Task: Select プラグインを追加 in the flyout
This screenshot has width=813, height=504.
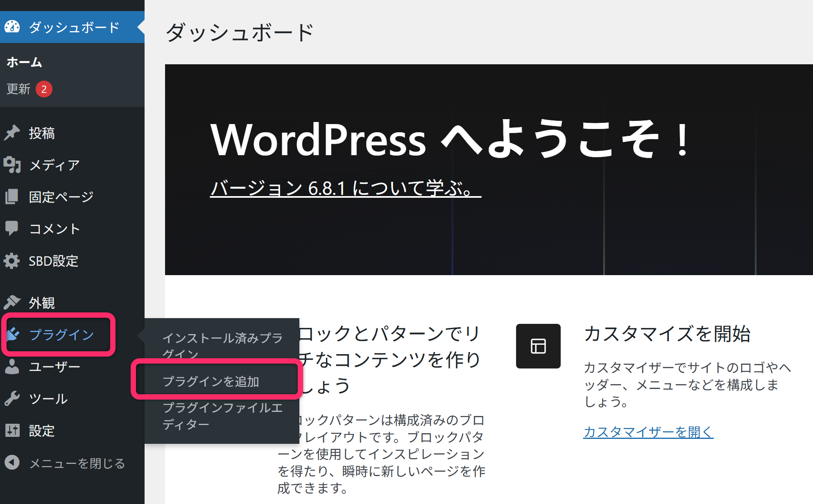Action: coord(211,381)
